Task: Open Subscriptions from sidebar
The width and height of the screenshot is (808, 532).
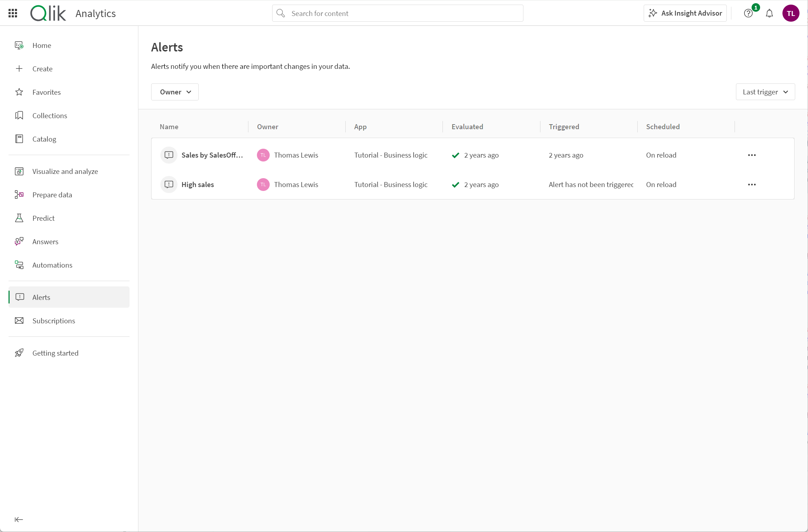Action: [x=54, y=320]
